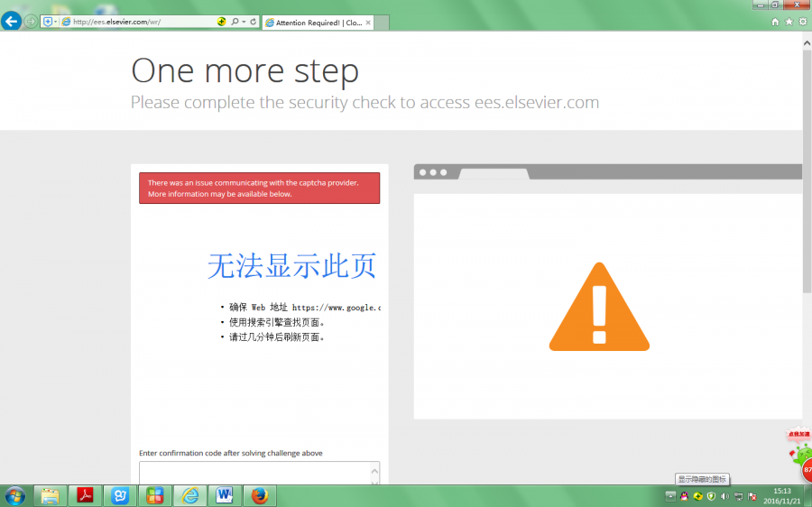Expand the search dropdown arrow in address bar

(x=244, y=22)
